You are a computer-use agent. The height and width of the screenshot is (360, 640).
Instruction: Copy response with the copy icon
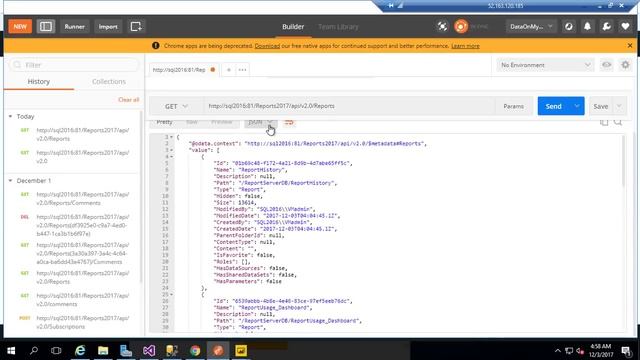tap(604, 122)
